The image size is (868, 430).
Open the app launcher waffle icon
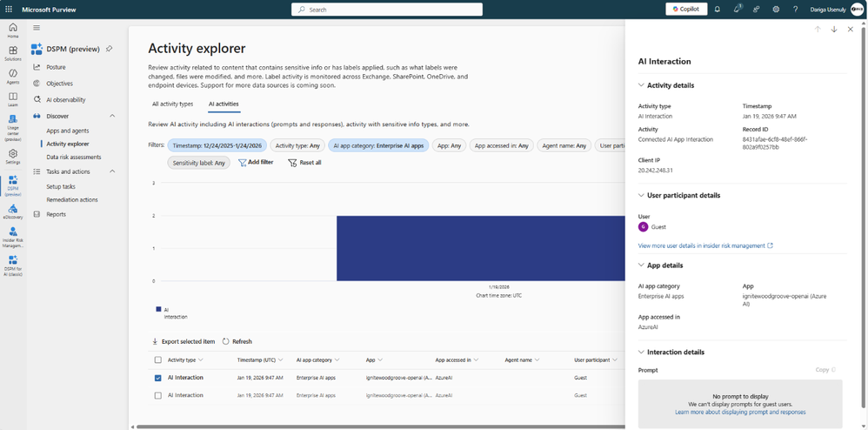9,10
